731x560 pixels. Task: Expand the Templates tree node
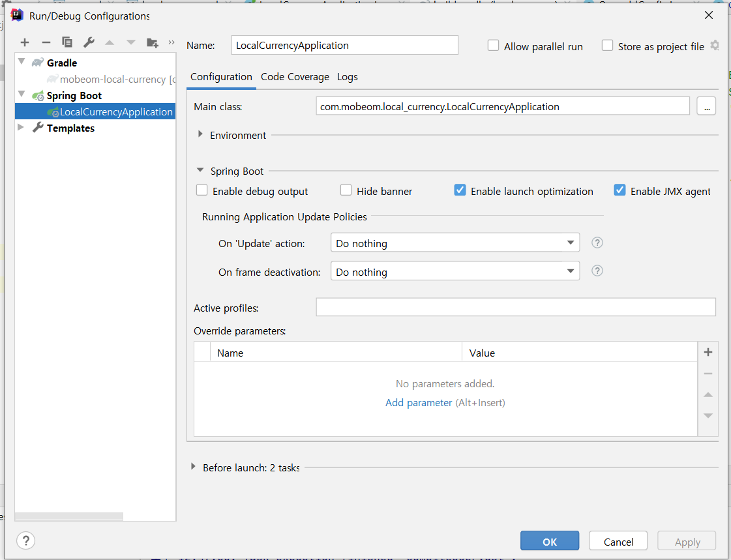(x=20, y=127)
